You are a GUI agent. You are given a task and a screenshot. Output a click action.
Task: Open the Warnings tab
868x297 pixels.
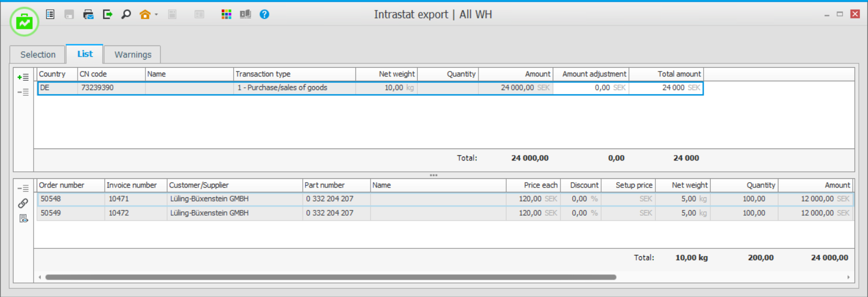(x=133, y=55)
